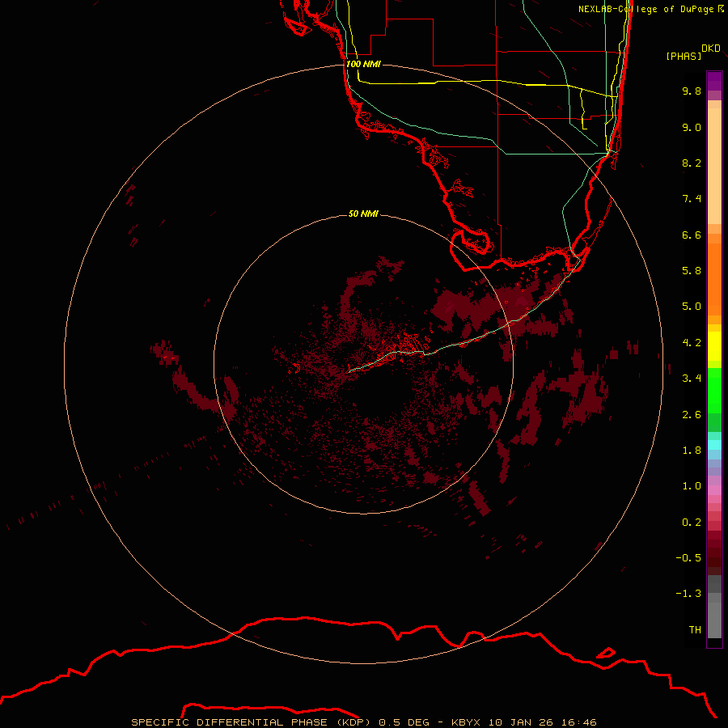Screen dimensions: 728x728
Task: Select the 1.0 scale value
Action: [692, 486]
